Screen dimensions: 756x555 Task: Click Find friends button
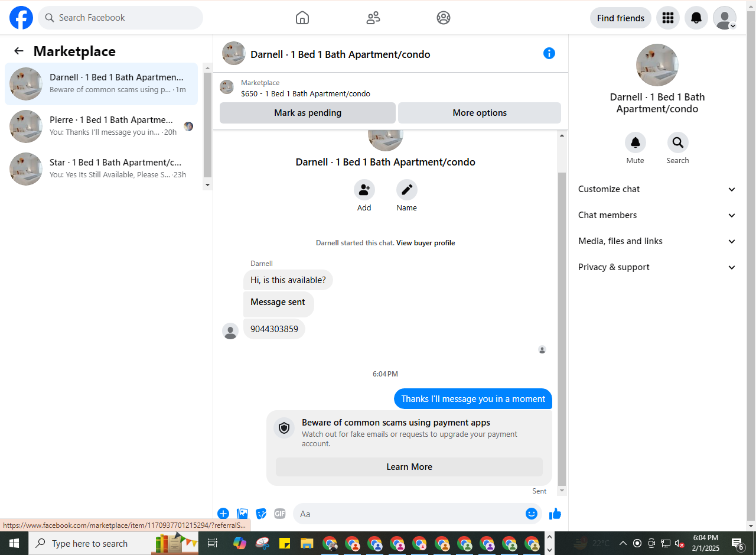click(621, 18)
